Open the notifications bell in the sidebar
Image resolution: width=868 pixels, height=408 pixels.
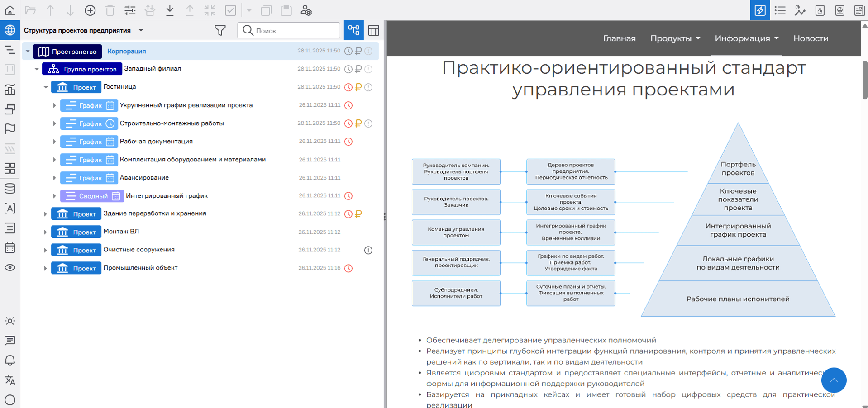coord(10,361)
